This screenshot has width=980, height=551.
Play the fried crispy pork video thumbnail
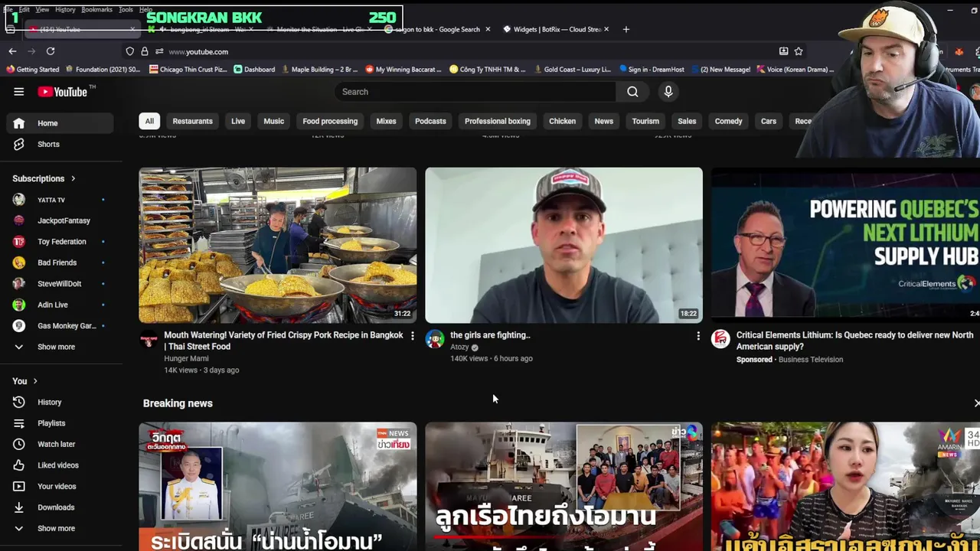point(278,245)
